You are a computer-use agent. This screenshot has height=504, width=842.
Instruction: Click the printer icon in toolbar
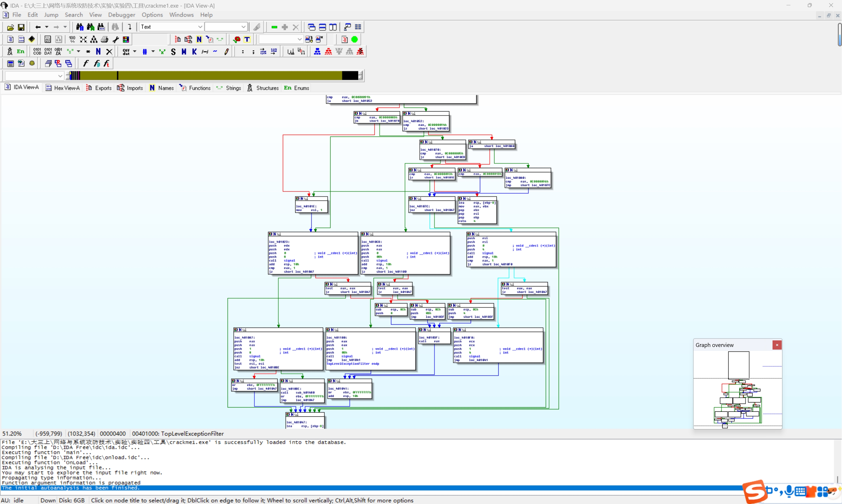point(105,39)
